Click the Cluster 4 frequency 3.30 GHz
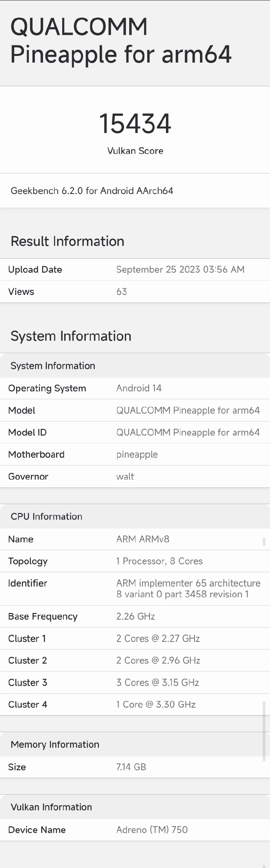The image size is (270, 868). (156, 704)
